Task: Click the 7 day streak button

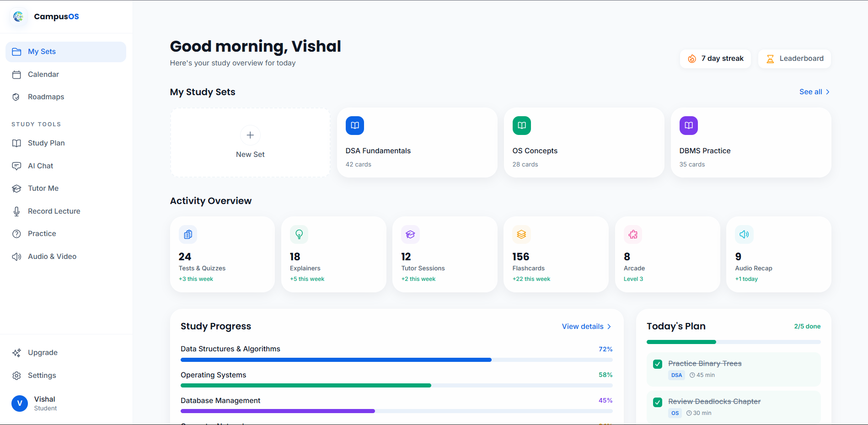Action: 715,59
